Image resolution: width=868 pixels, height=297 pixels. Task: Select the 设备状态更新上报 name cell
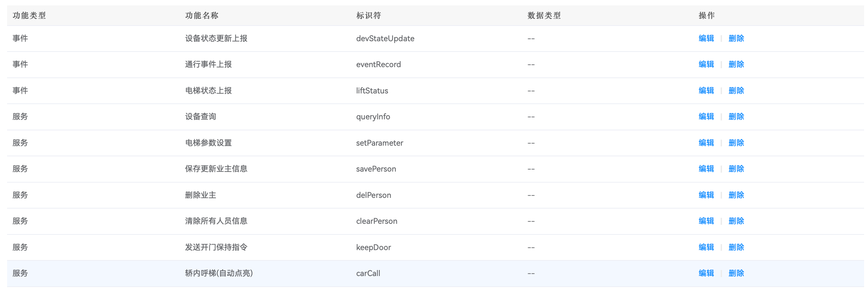tap(216, 38)
